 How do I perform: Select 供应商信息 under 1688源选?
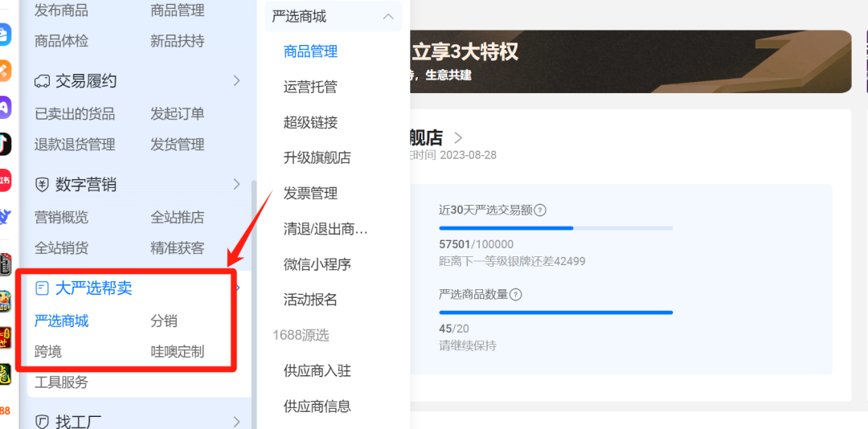(x=317, y=407)
